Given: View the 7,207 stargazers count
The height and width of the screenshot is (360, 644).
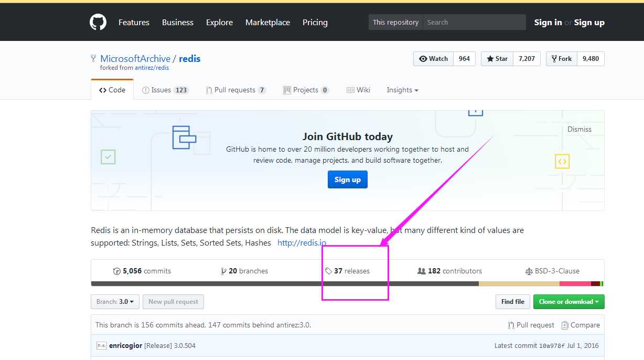Looking at the screenshot, I should 527,59.
